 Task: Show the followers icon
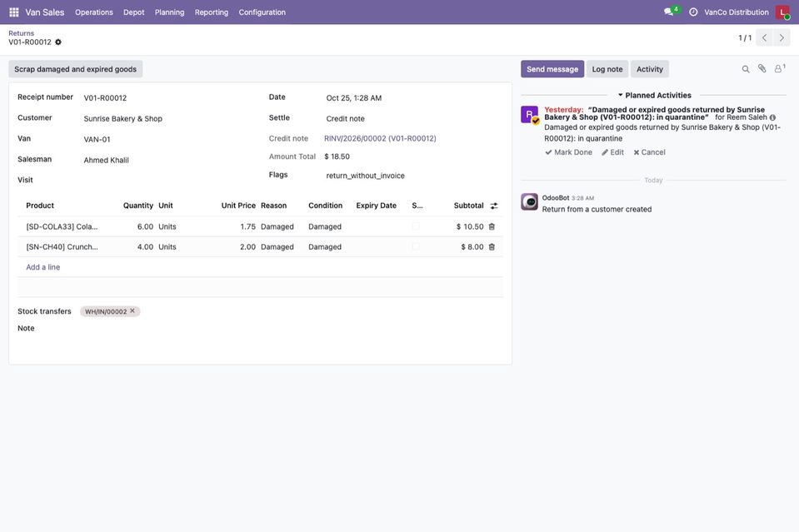[x=779, y=69]
